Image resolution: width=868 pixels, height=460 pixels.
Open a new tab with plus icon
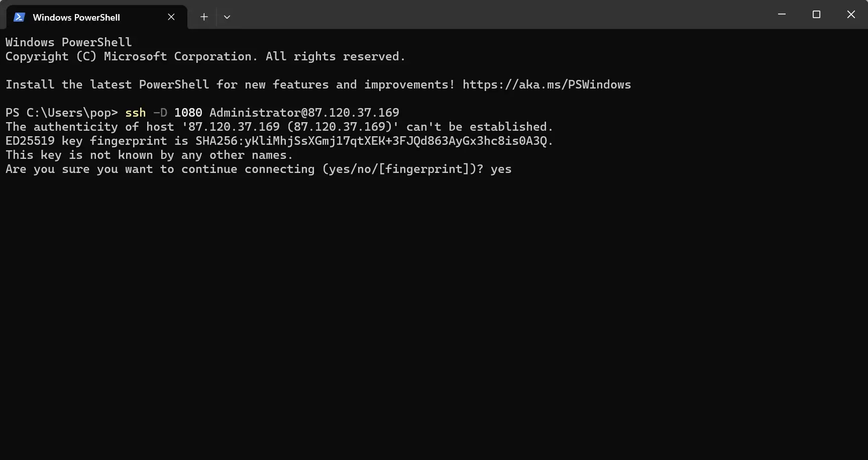[204, 17]
